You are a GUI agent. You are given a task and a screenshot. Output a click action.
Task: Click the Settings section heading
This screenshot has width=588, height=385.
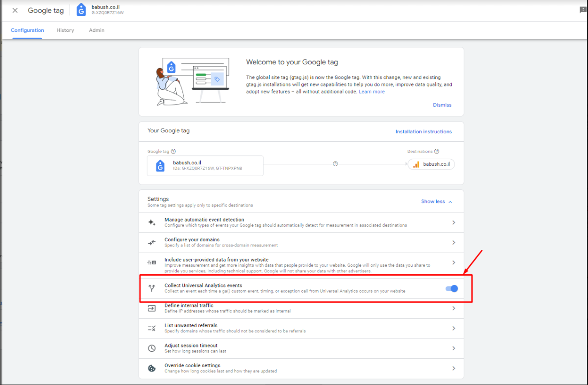point(158,199)
